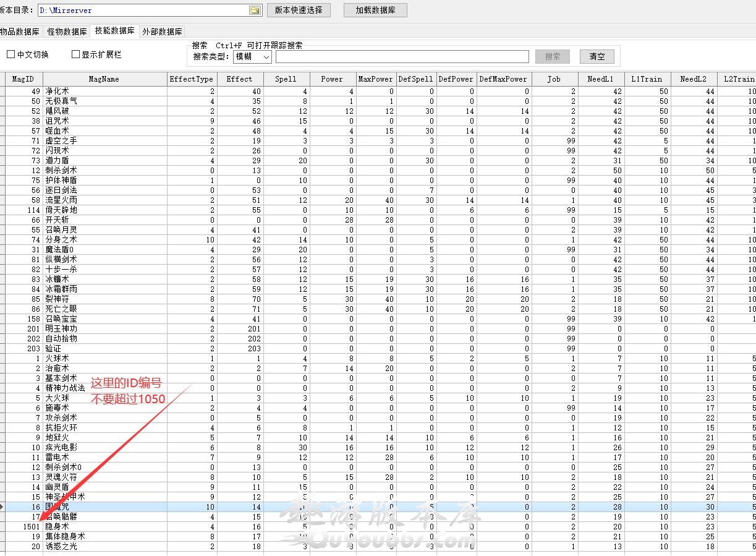The height and width of the screenshot is (556, 756).
Task: Click the 版本快速选择 button
Action: click(x=299, y=10)
